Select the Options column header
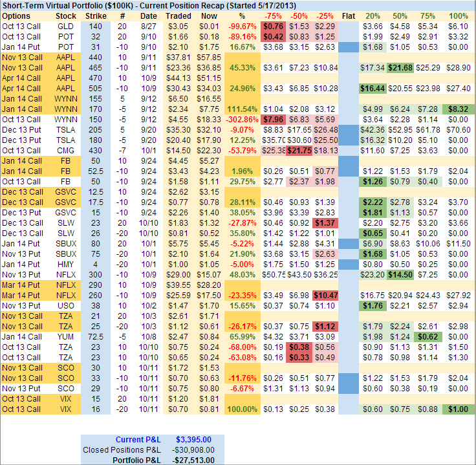The height and width of the screenshot is (465, 476). [x=17, y=15]
